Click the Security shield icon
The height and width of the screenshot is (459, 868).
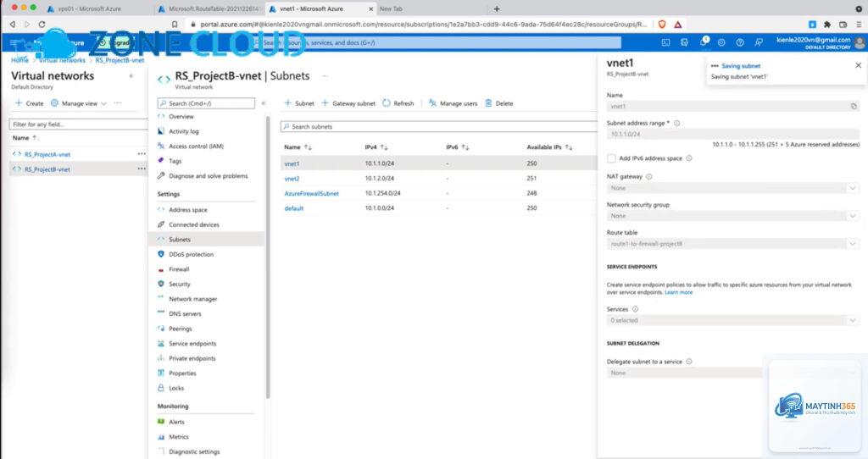(161, 284)
